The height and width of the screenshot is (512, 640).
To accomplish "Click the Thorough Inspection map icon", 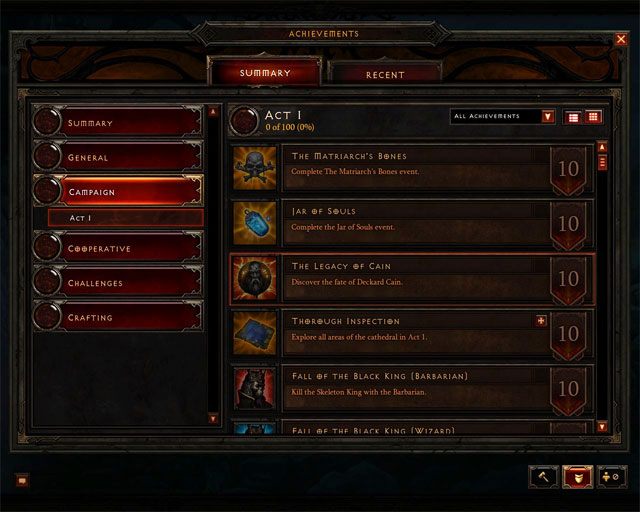I will pyautogui.click(x=255, y=333).
